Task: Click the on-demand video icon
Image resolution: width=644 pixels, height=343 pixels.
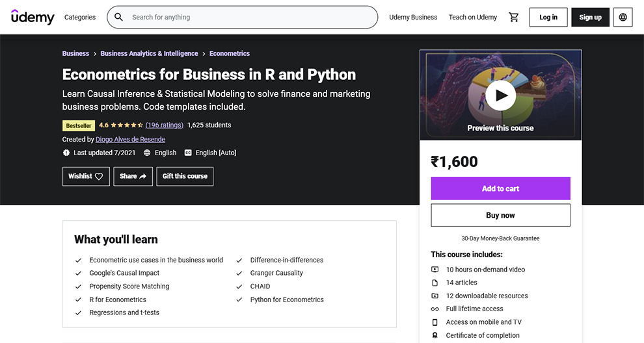Action: point(435,270)
